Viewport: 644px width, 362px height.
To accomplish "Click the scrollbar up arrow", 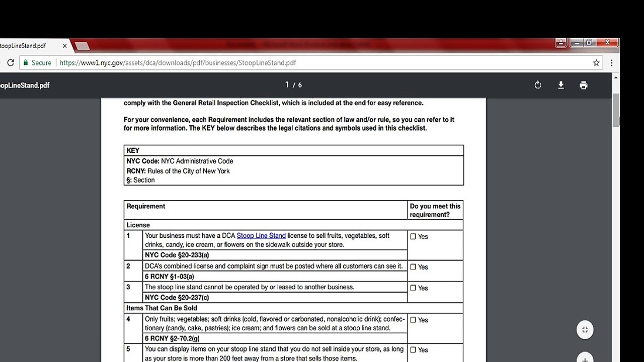I will 616,77.
